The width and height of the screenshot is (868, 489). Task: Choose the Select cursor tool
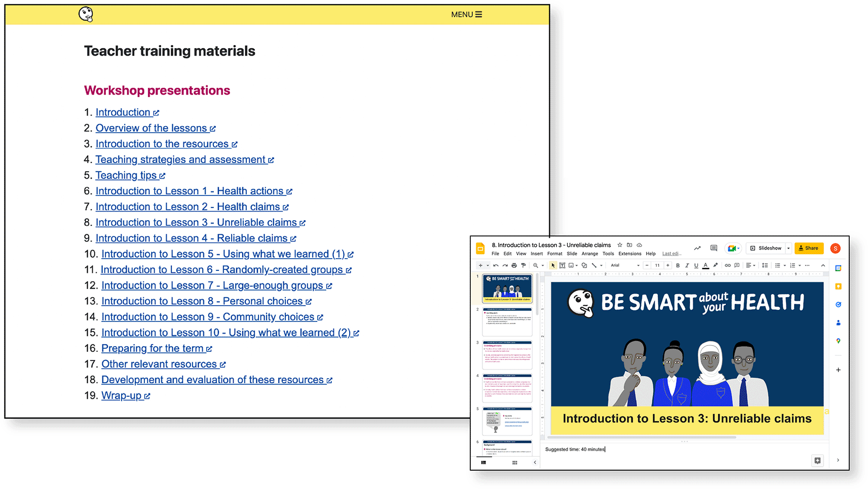tap(553, 265)
